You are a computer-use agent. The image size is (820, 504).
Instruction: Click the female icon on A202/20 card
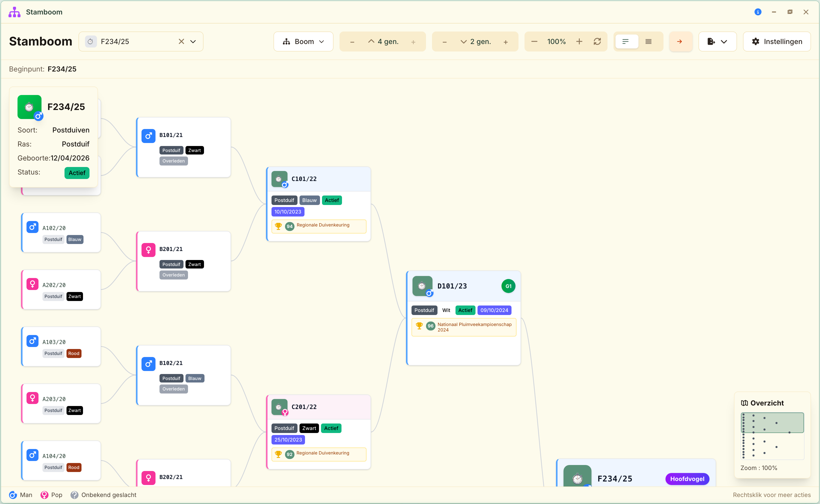click(32, 284)
